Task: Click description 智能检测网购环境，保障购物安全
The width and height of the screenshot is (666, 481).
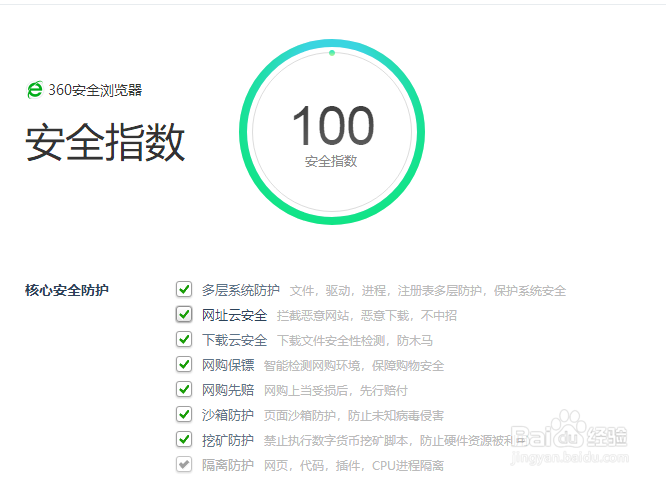Action: (x=354, y=365)
